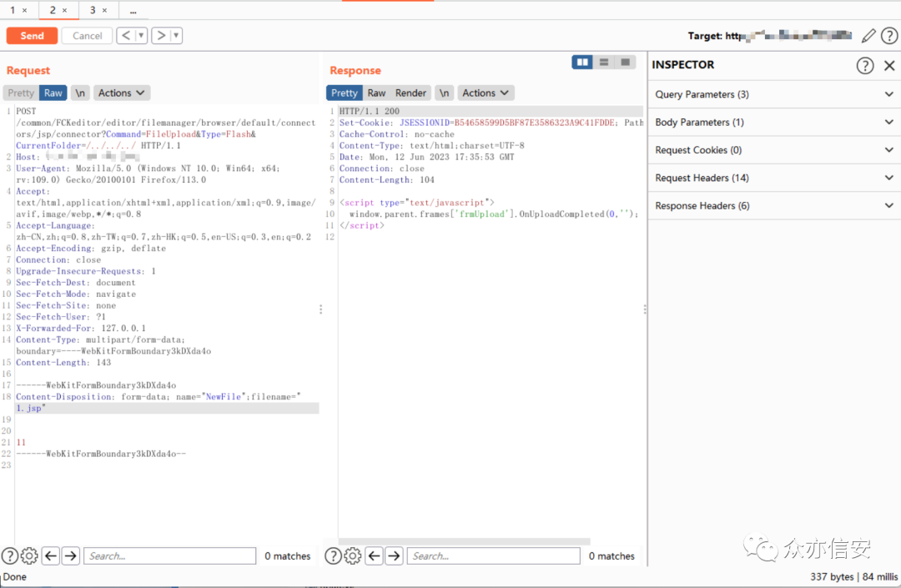Click the OnUploadCompleted script line
The image size is (901, 588).
(494, 214)
